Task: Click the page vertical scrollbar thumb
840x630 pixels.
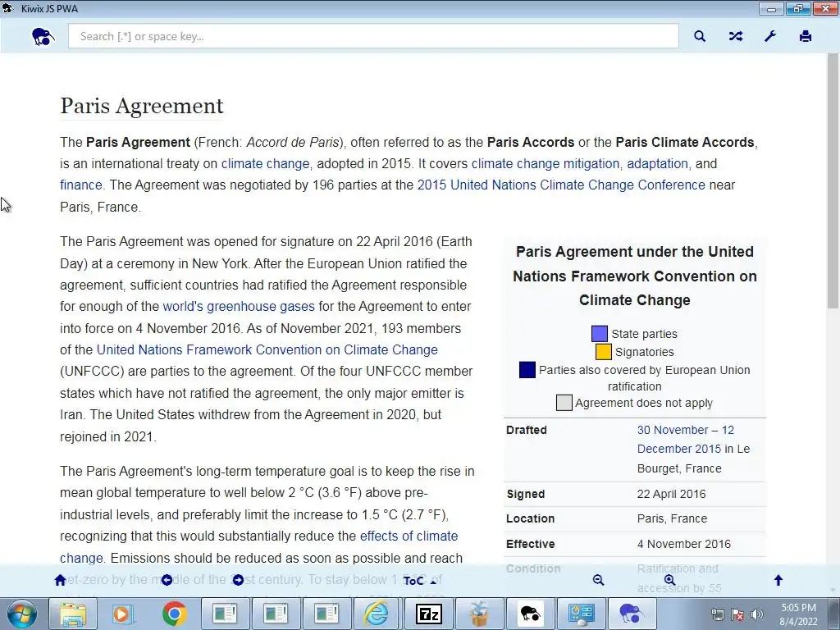Action: 833,180
